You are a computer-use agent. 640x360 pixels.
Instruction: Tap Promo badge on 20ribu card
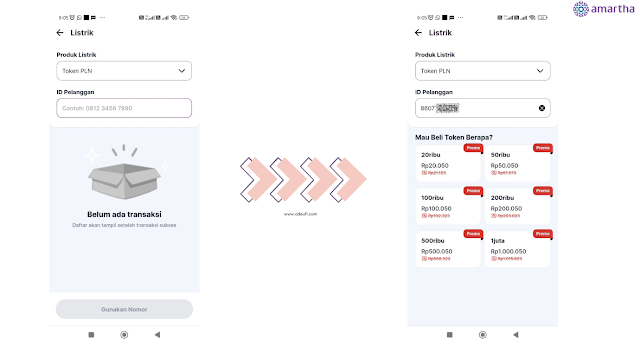click(473, 148)
